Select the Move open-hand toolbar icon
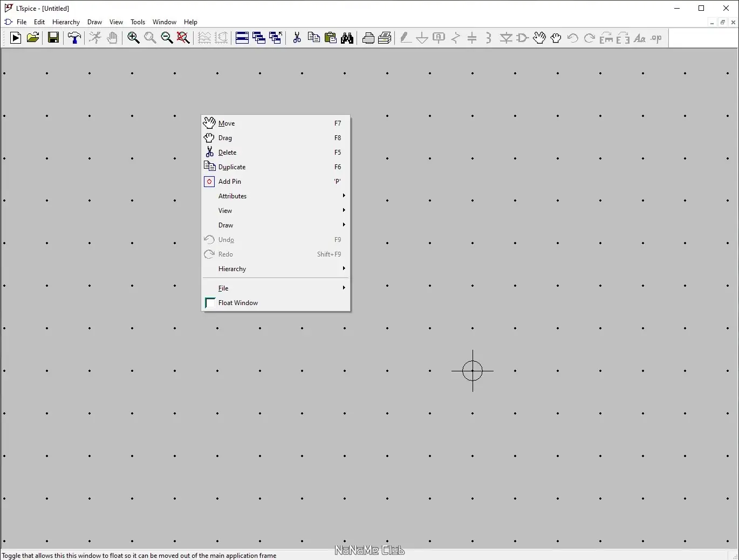739x560 pixels. click(539, 38)
